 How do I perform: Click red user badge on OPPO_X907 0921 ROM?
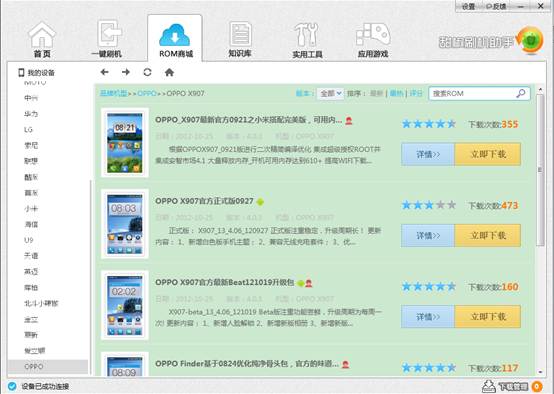click(349, 121)
